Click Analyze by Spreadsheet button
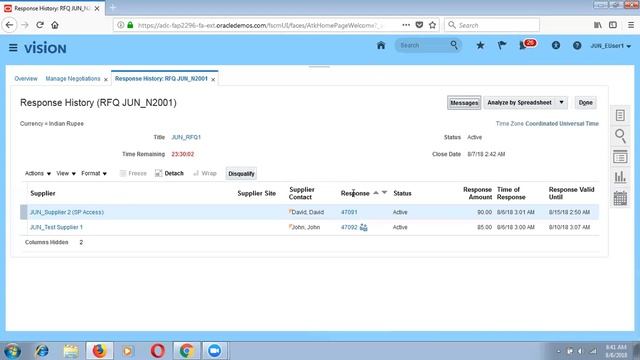This screenshot has width=640, height=360. point(519,102)
